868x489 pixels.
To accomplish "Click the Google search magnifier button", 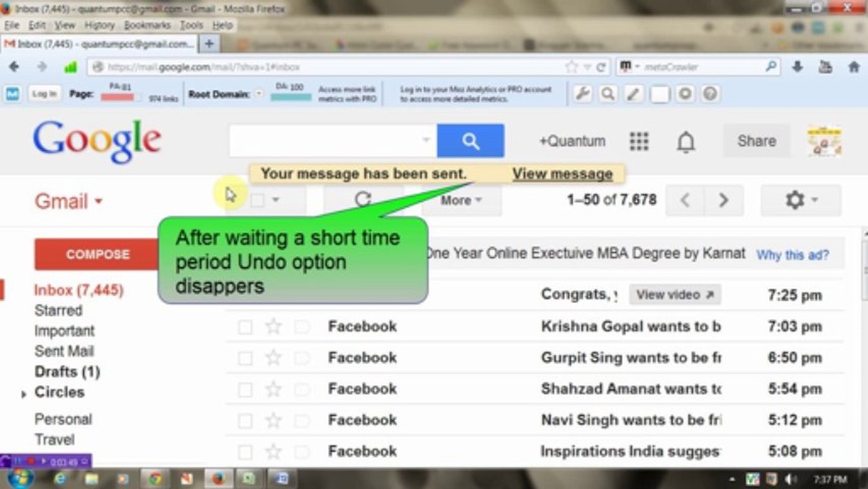I will point(470,141).
